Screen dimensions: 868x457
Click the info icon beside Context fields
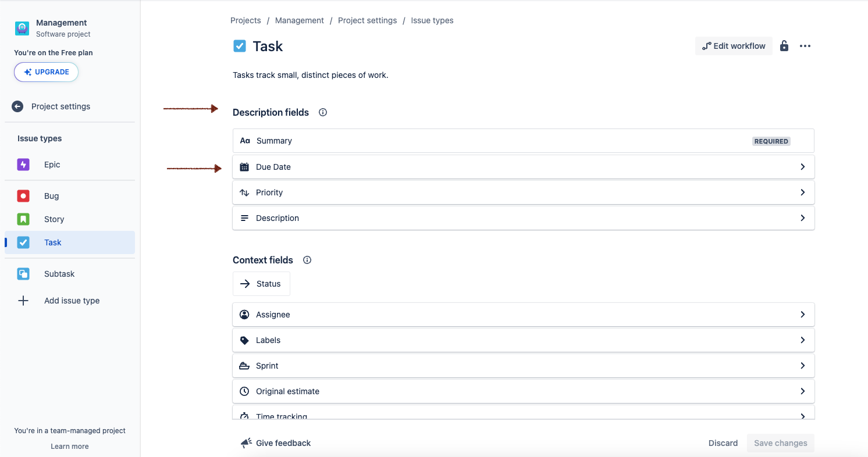coord(307,260)
